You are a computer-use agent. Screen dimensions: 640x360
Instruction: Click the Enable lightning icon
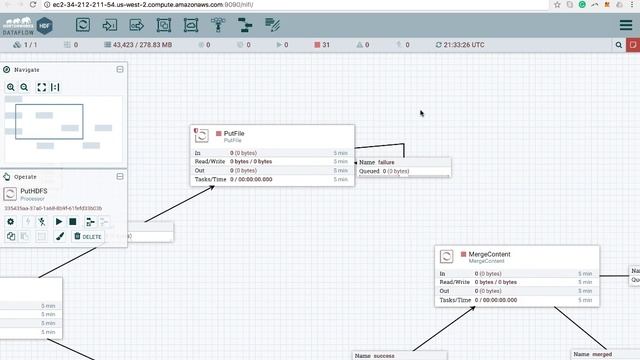[28, 221]
